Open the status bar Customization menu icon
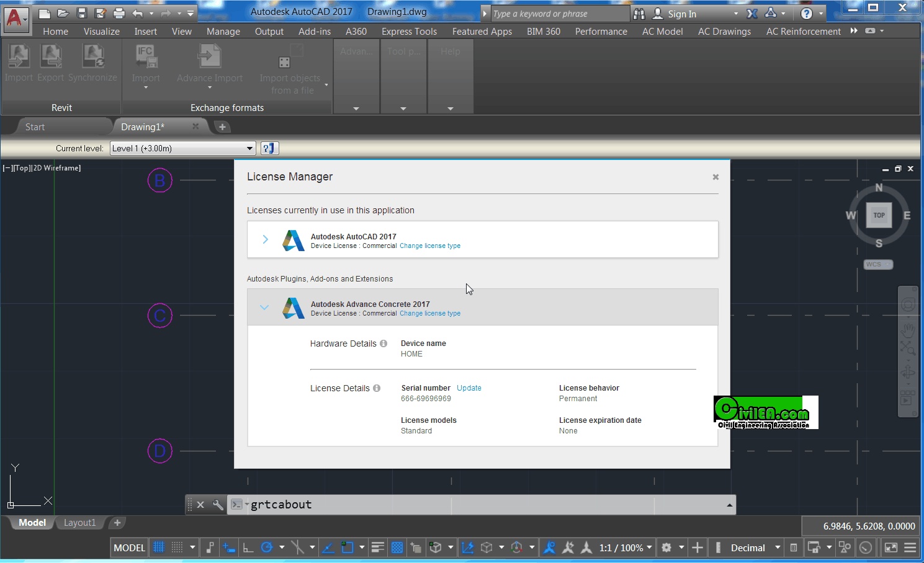The width and height of the screenshot is (924, 563). [x=910, y=547]
